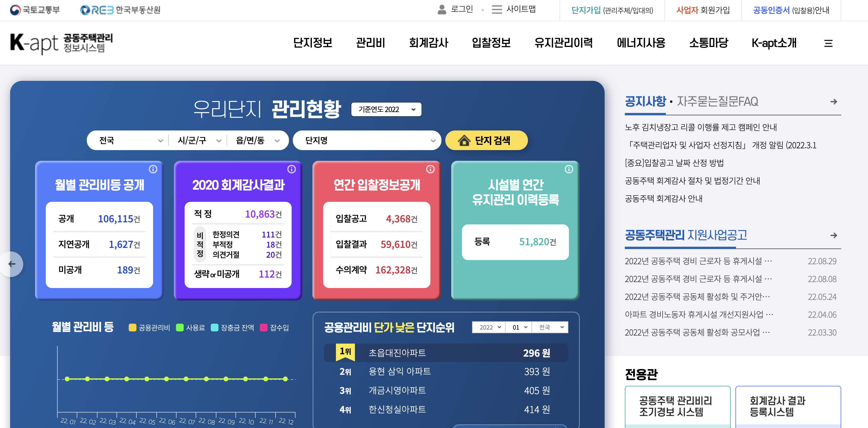Click the info icon on 2020 회계감사결과 card
Viewport: 868px width, 428px height.
coord(292,169)
